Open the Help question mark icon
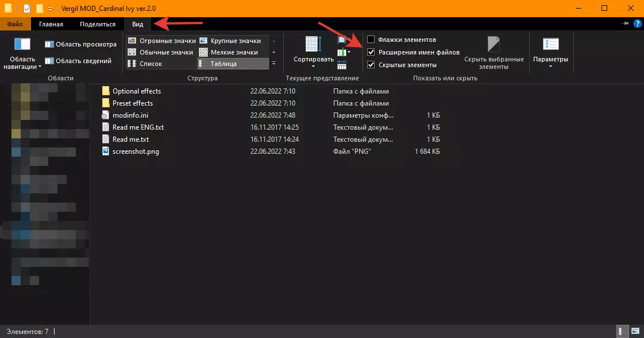Viewport: 644px width, 338px height. pyautogui.click(x=638, y=24)
